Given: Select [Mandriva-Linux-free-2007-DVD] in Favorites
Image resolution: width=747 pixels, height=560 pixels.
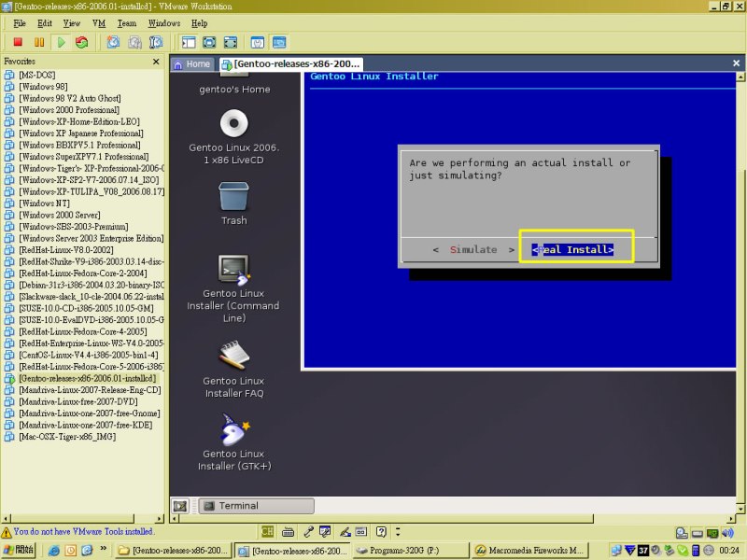Looking at the screenshot, I should pos(78,401).
